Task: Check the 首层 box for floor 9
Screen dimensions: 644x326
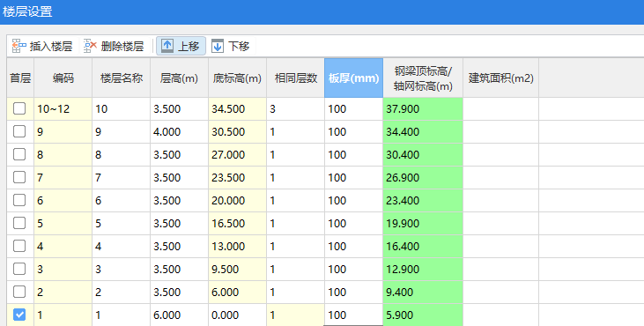Action: [x=19, y=132]
